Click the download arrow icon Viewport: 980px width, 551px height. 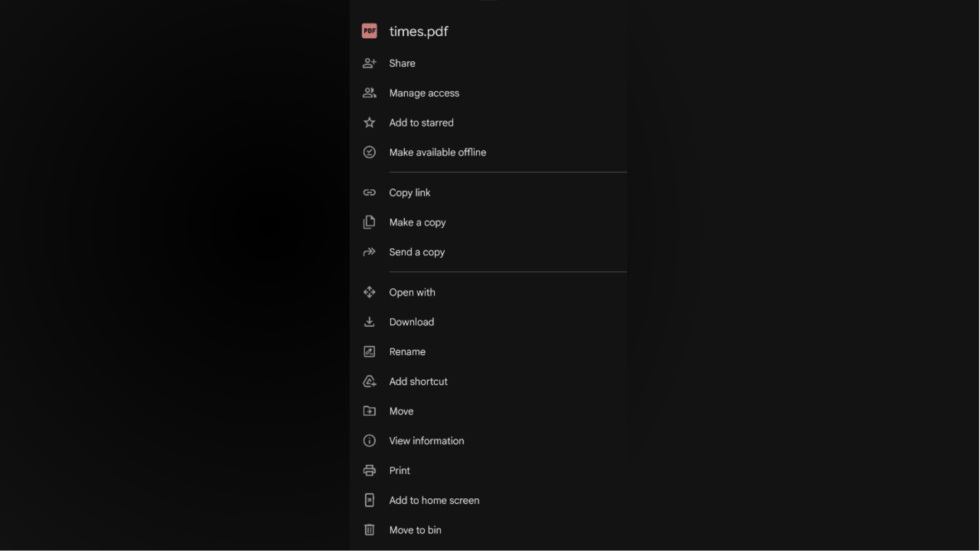(x=369, y=322)
